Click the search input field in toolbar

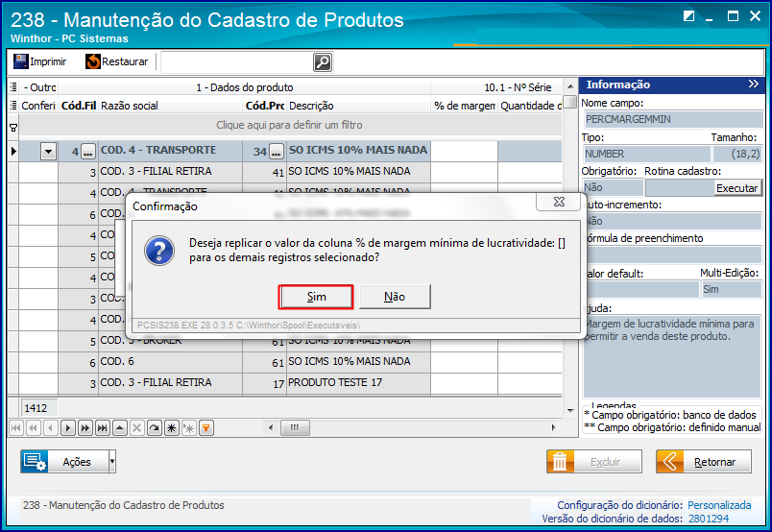tap(237, 62)
